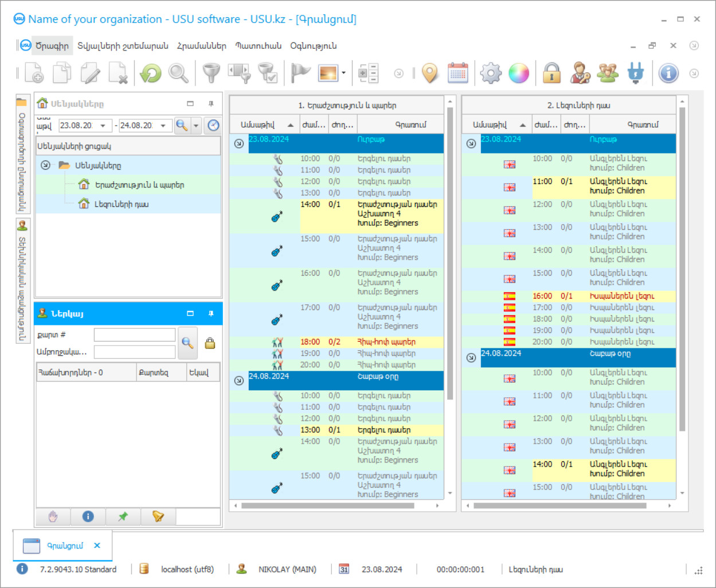The width and height of the screenshot is (716, 588).
Task: Click the padlock toolbar icon
Action: 551,73
